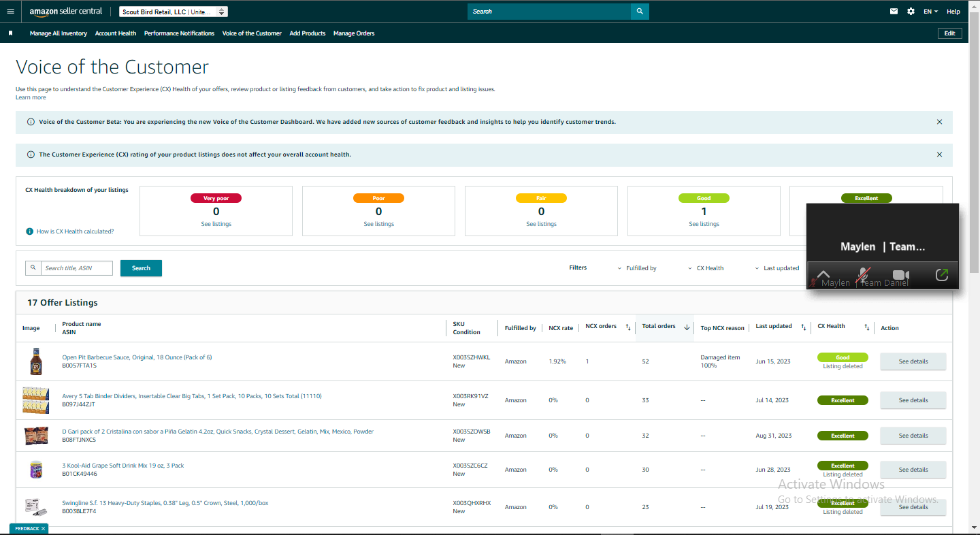This screenshot has height=535, width=980.
Task: Close the Feedback tab with its X
Action: (43, 528)
